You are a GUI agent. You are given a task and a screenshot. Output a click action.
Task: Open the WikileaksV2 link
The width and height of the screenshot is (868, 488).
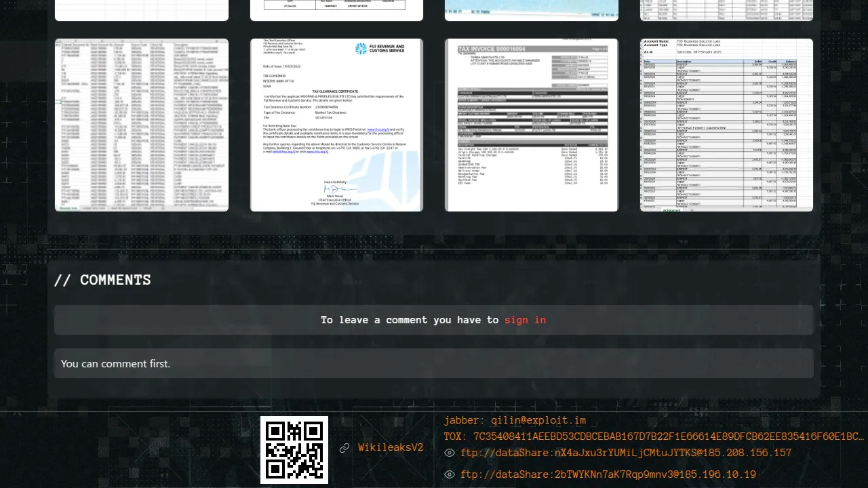[391, 448]
